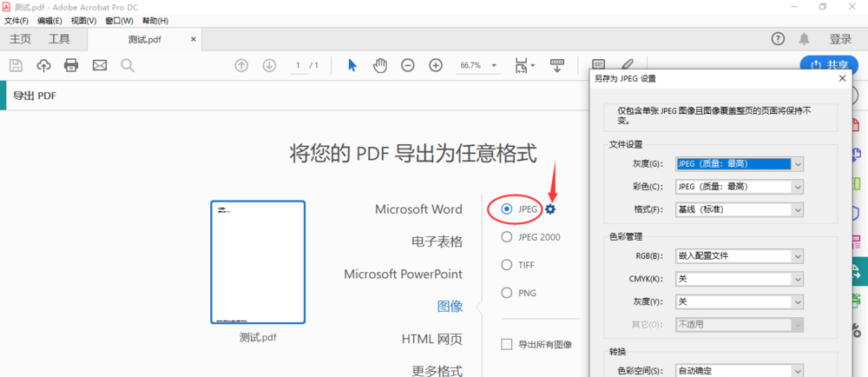Open the CMYK(K) dropdown
This screenshot has height=377, width=868.
[x=740, y=279]
